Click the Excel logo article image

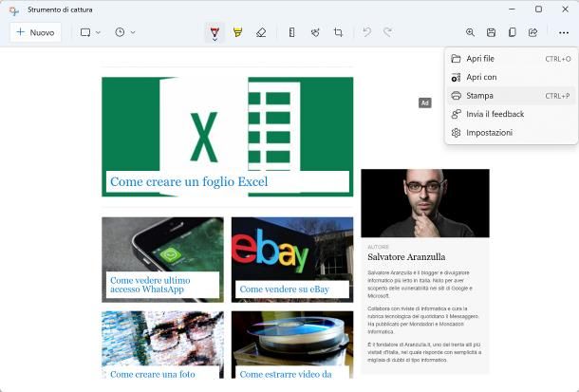pyautogui.click(x=228, y=137)
